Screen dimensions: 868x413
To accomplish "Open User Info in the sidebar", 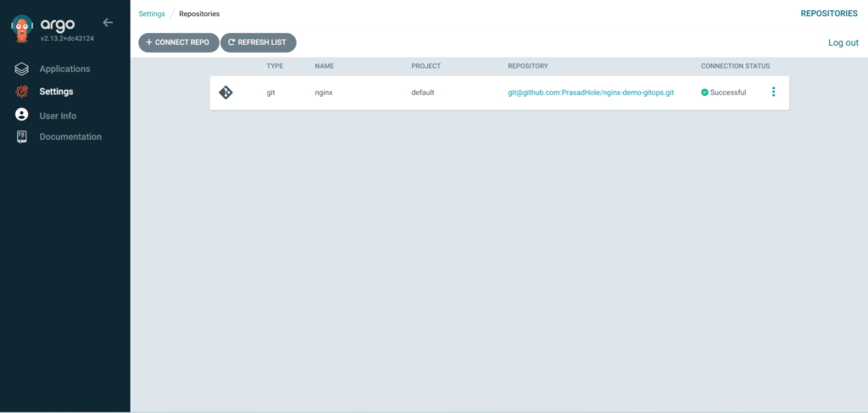I will pos(58,115).
